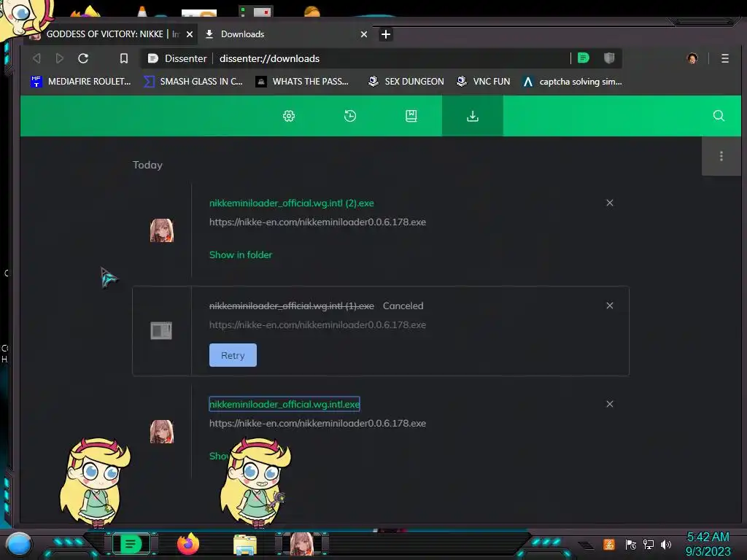This screenshot has height=560, width=747.
Task: Show nikkeminiloader_official.wg.intl (2).exe in folder
Action: tap(241, 254)
